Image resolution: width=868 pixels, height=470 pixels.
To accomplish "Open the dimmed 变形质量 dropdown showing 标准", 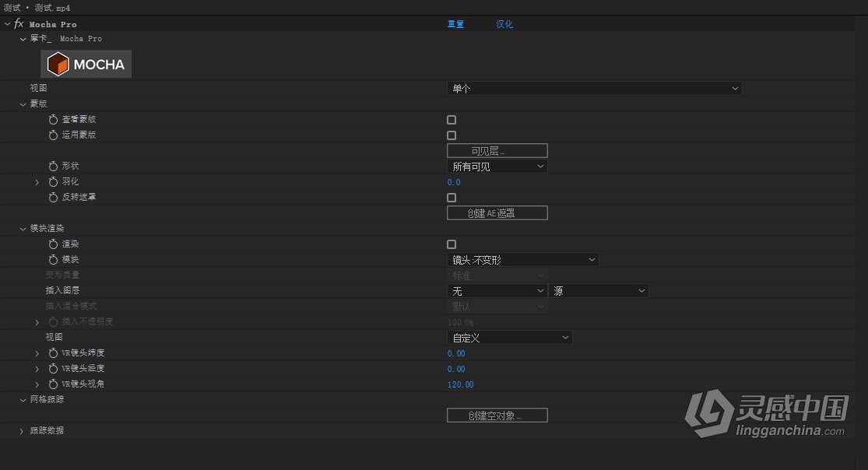I will [497, 275].
